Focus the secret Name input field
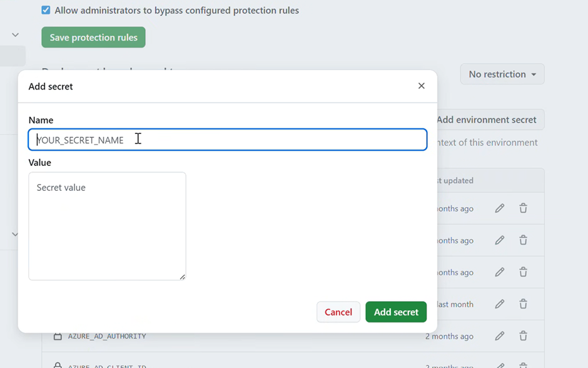The width and height of the screenshot is (588, 368). [x=228, y=140]
